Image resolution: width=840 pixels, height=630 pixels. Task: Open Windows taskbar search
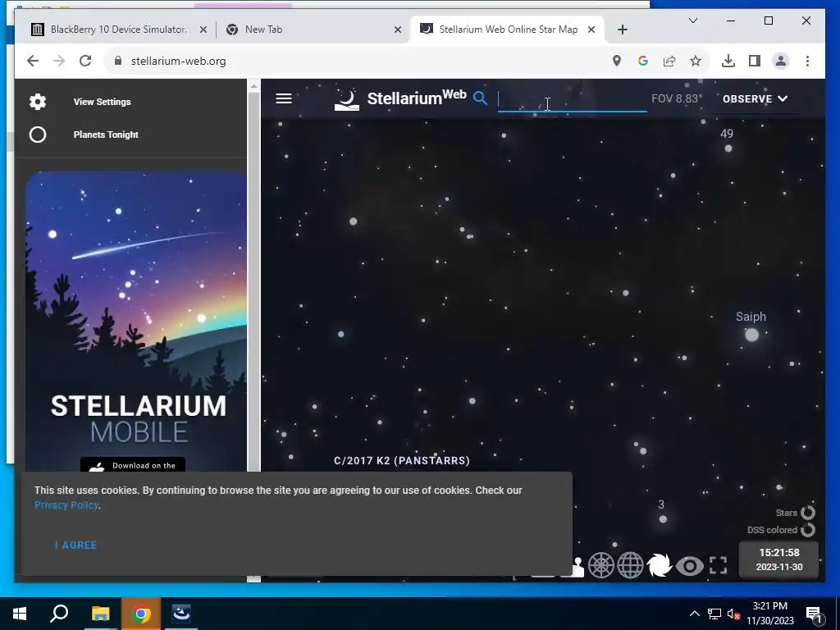[x=59, y=614]
